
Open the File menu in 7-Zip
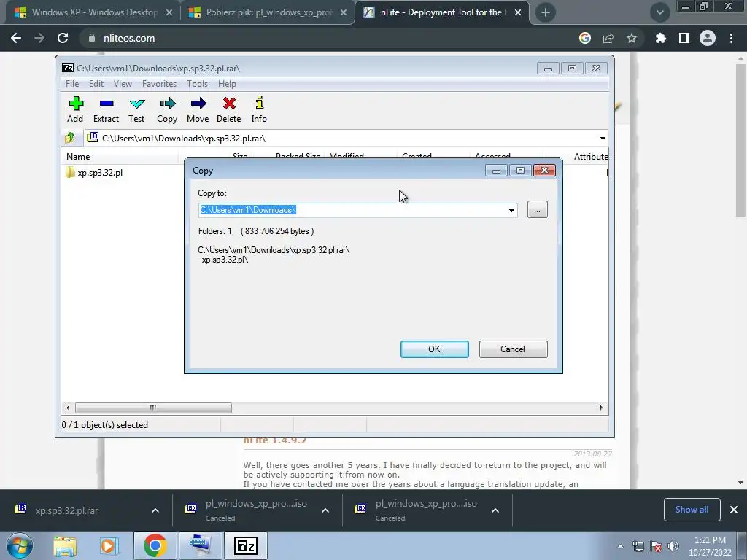coord(72,84)
